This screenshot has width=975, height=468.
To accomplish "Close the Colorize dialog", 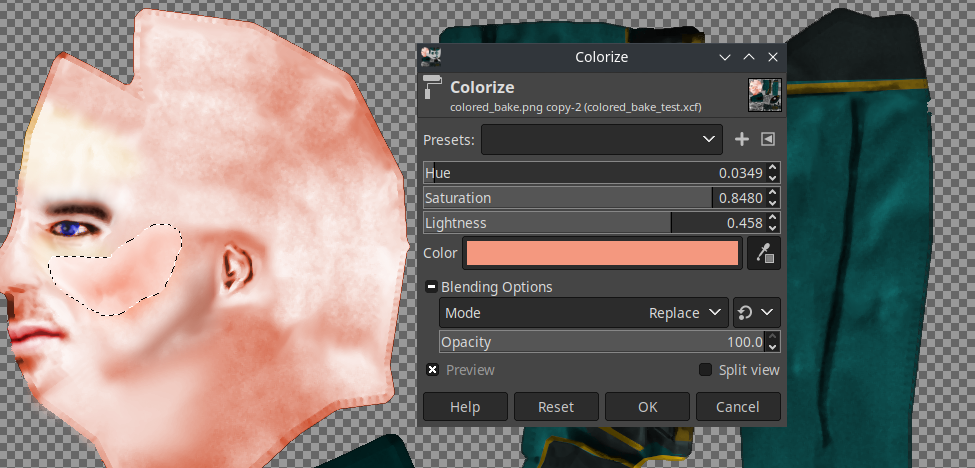I will [773, 57].
